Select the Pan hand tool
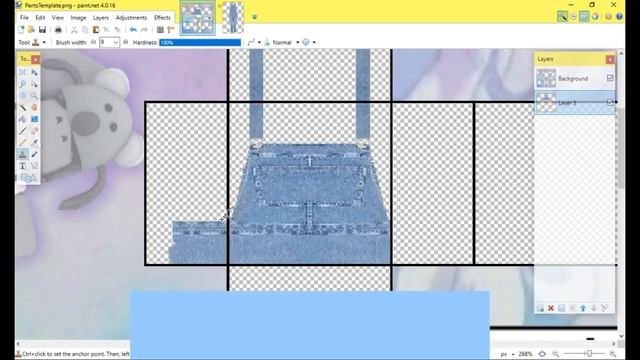 coord(34,107)
